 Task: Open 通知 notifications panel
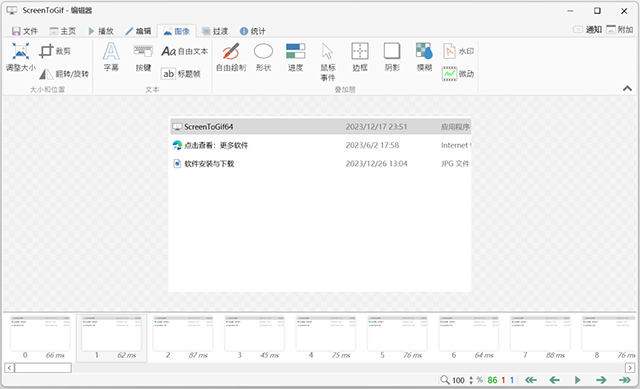coord(587,29)
